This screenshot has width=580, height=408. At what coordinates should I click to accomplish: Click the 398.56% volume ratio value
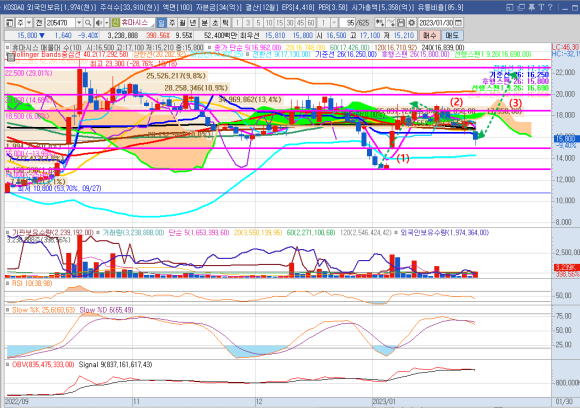coord(158,36)
